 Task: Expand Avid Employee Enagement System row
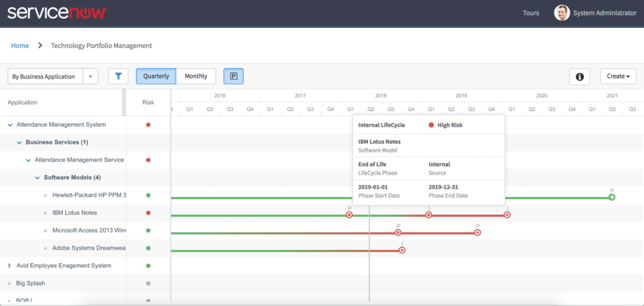[x=10, y=266]
